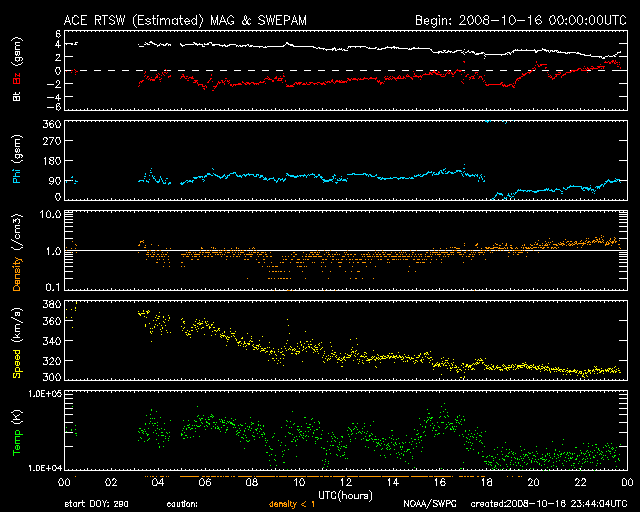Click the green 'Temp' axis label
The width and height of the screenshot is (640, 512).
click(17, 443)
